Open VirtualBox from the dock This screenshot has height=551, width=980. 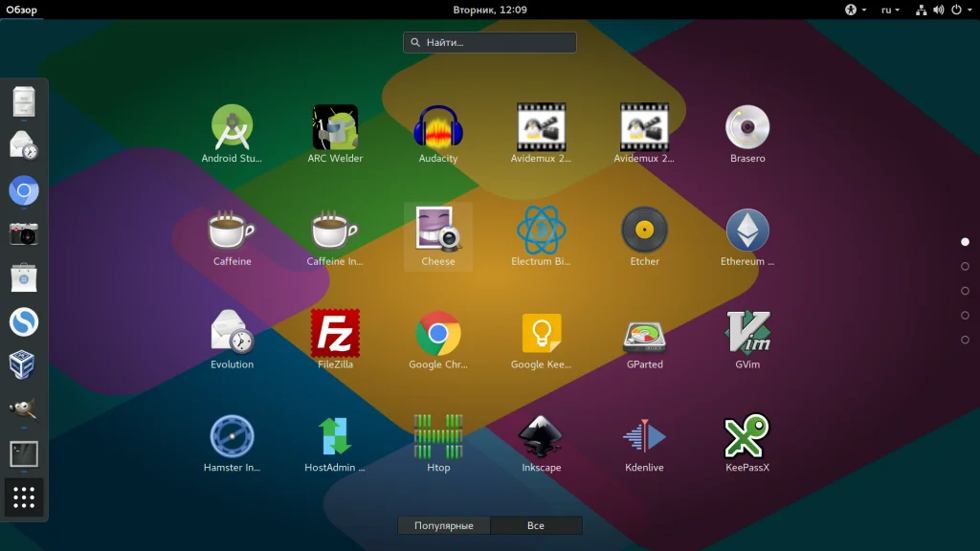[24, 365]
